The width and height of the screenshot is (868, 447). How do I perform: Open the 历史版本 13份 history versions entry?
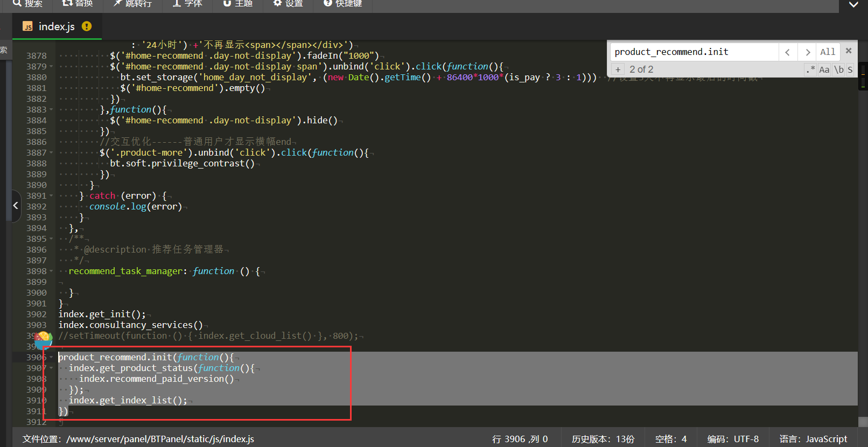coord(603,439)
